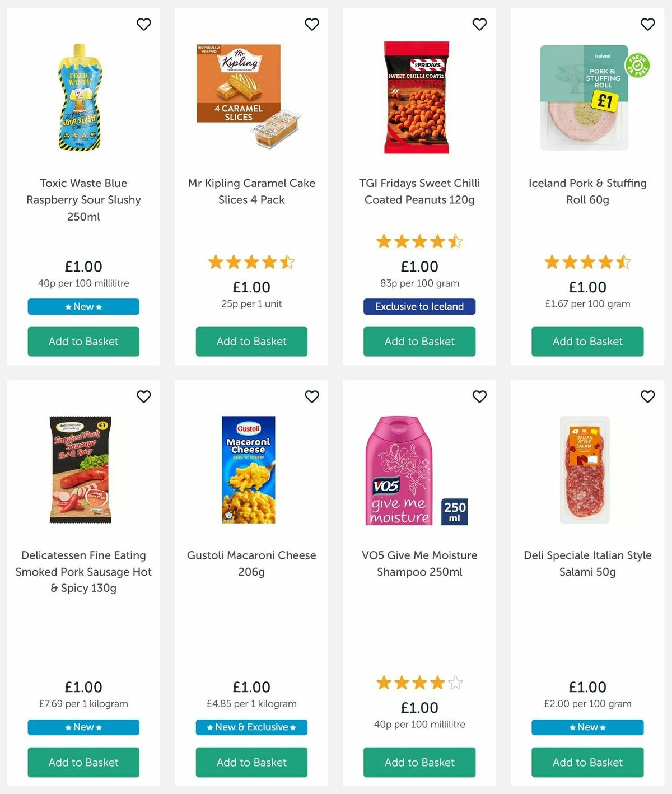Favourite the TGI Fridays Sweet Chilli Peanuts
Screen dimensions: 672x794
[x=479, y=25]
